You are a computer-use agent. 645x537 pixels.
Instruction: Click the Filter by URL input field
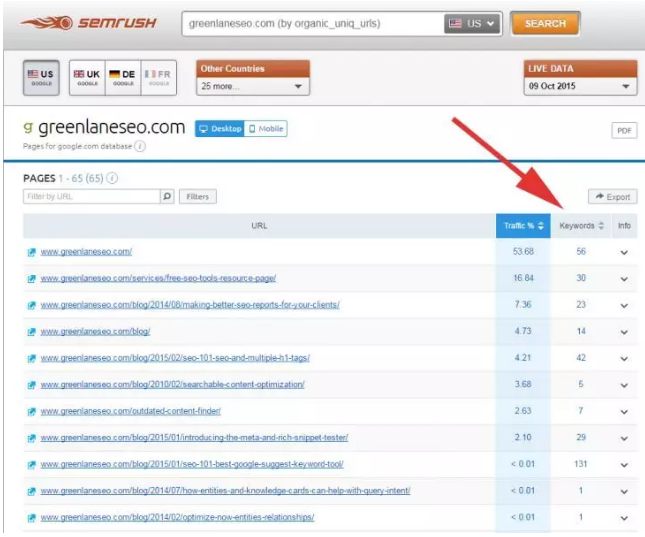[91, 197]
